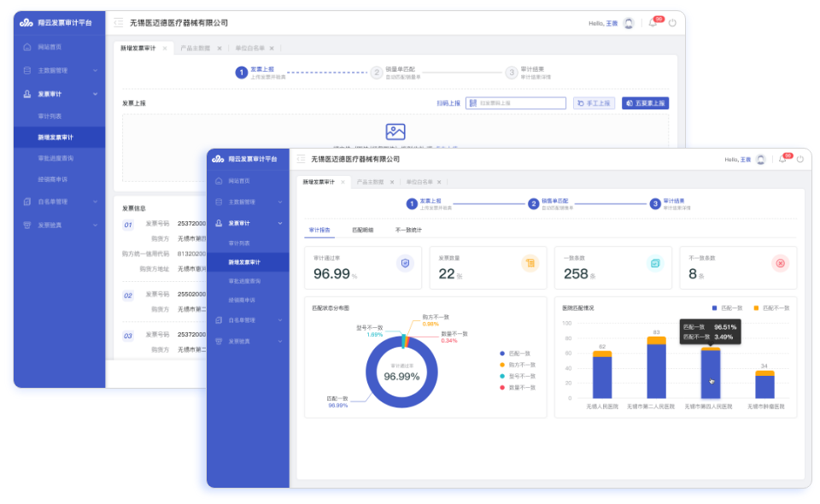820x504 pixels.
Task: Open 审计列表 in back window sidebar
Action: click(50, 116)
